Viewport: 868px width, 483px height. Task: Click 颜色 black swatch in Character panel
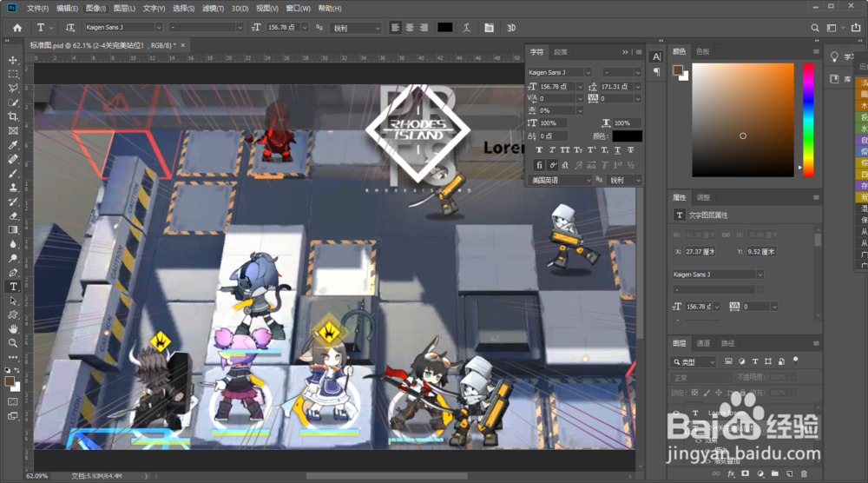pos(628,136)
